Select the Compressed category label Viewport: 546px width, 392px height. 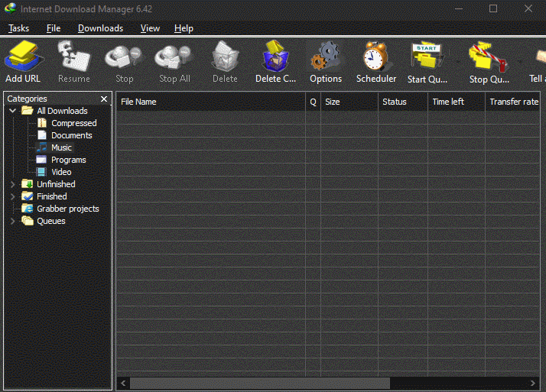click(74, 123)
